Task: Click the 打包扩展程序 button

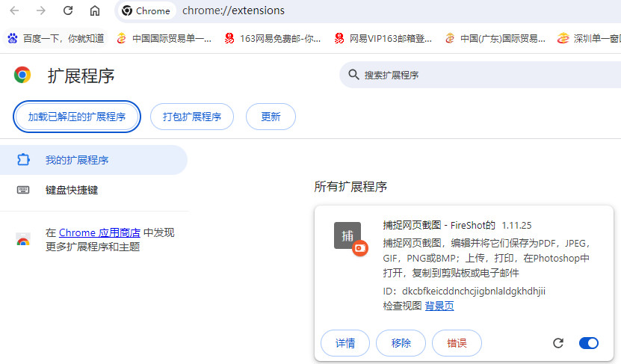Action: (x=186, y=117)
